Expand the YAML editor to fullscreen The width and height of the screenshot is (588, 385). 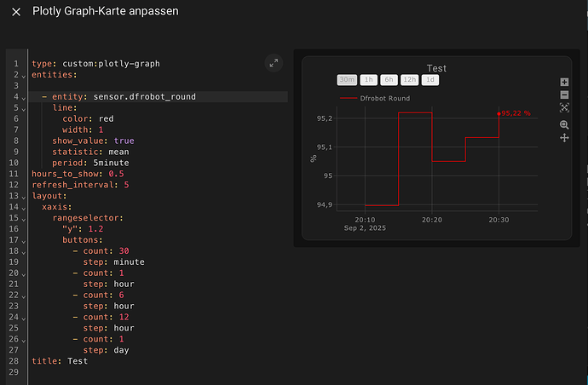coord(273,62)
